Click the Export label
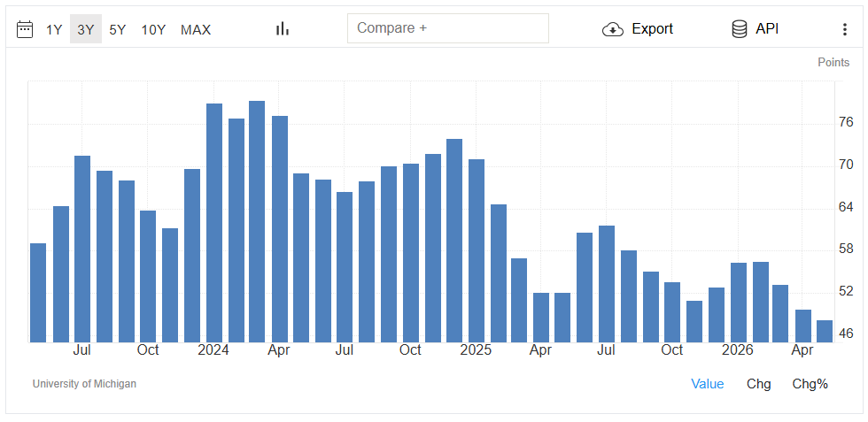Screen dimensions: 868x422 (x=653, y=29)
